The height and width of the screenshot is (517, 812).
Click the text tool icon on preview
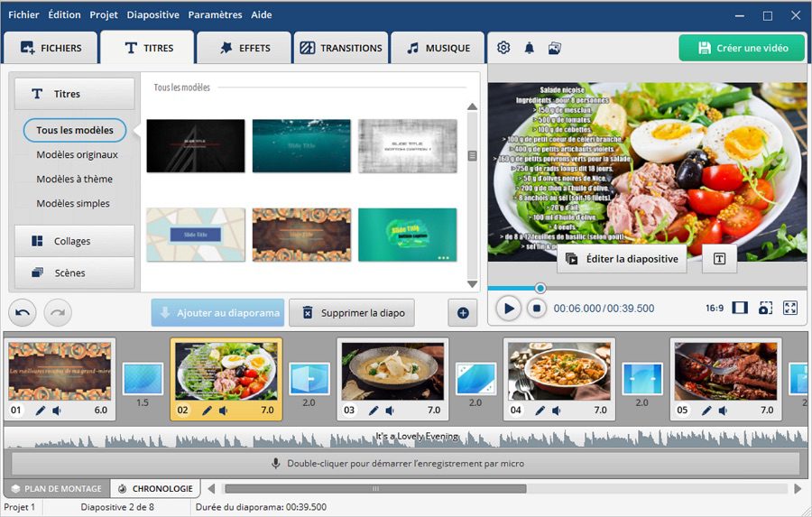coord(719,259)
